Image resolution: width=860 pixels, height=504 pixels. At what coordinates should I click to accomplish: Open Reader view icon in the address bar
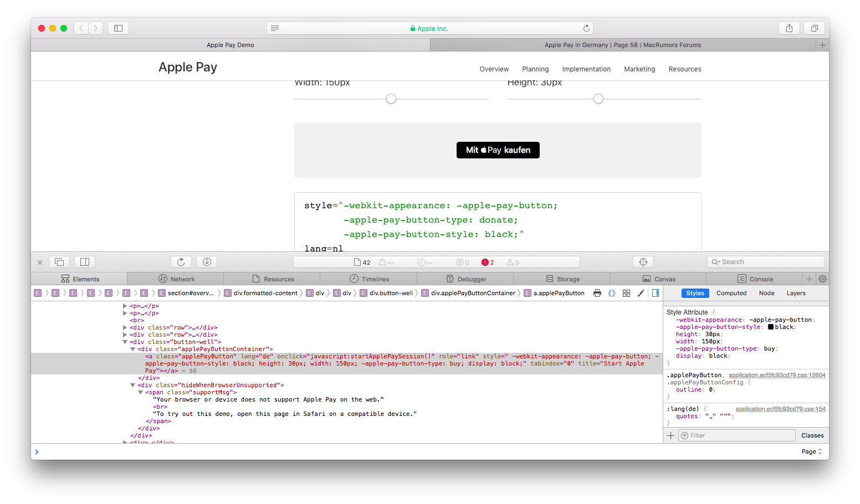(x=275, y=28)
